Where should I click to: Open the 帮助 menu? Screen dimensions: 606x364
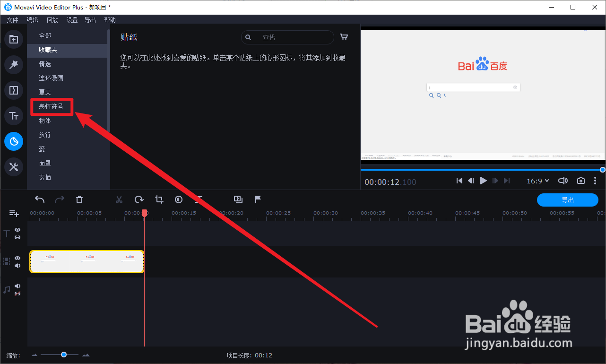point(110,20)
